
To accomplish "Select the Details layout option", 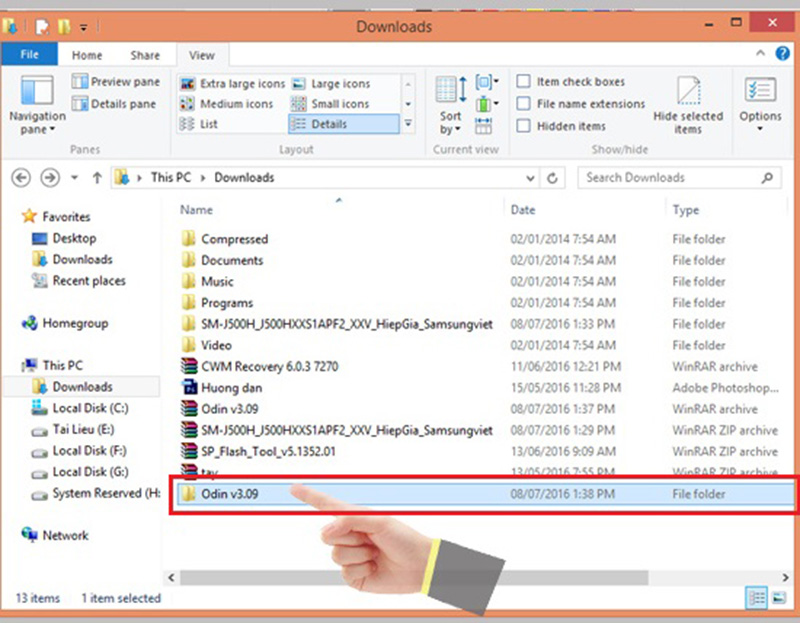I will coord(343,124).
